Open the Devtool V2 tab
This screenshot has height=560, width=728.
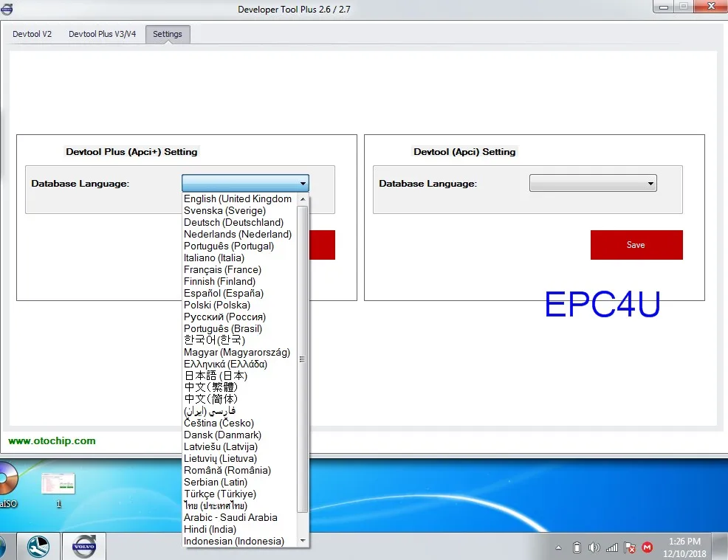coord(32,34)
